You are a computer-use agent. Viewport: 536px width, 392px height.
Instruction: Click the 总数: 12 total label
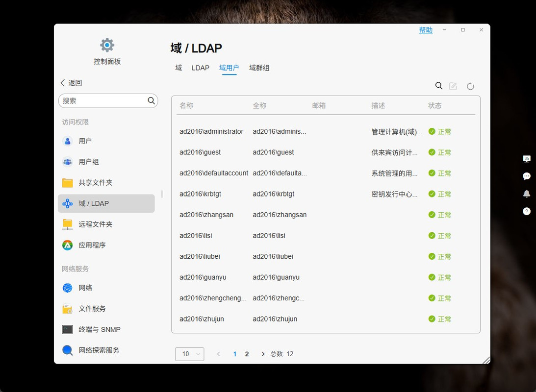tap(281, 354)
